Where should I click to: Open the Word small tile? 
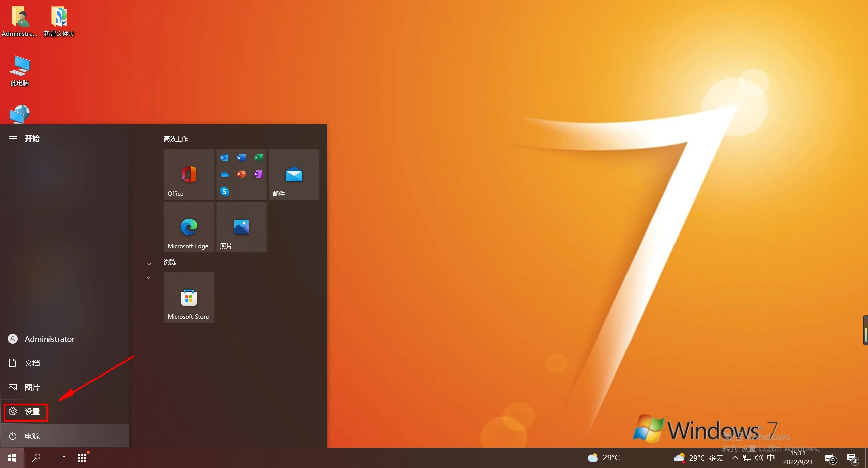(x=242, y=158)
